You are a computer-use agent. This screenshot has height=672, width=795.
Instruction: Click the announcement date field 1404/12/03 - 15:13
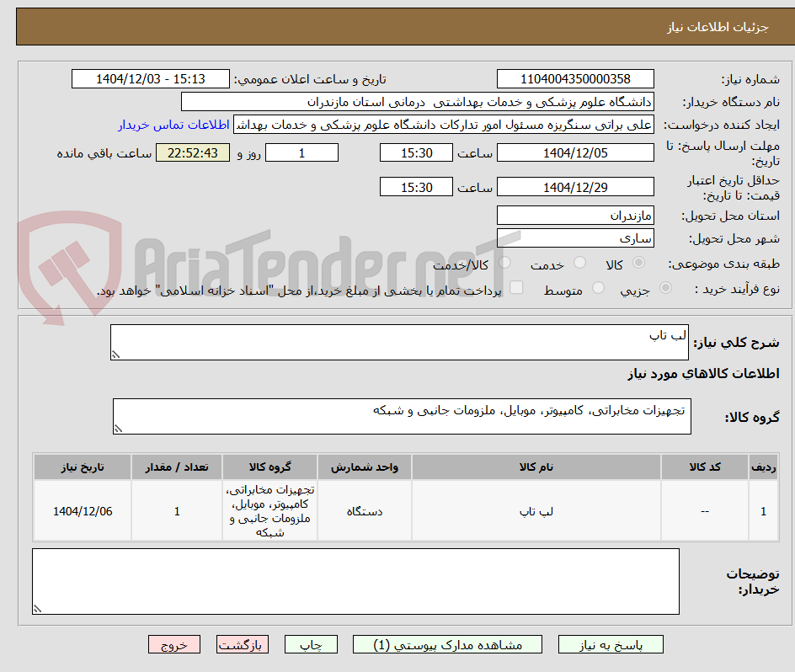(x=151, y=79)
